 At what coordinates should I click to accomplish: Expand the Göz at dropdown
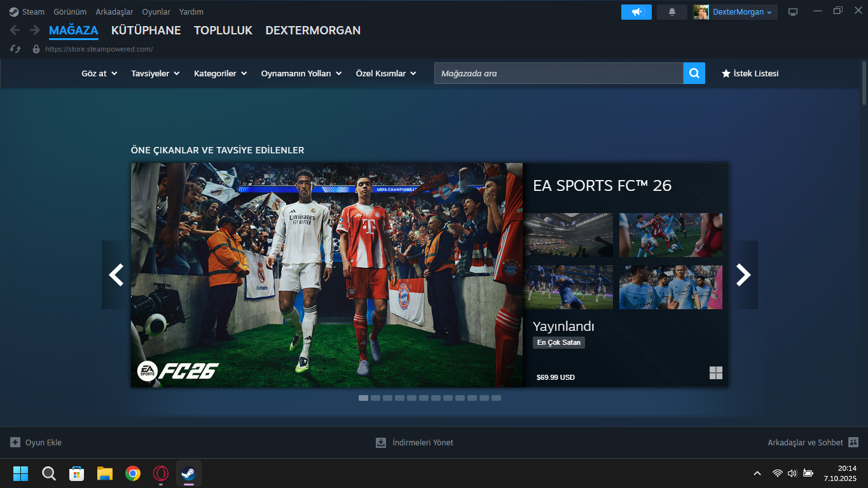click(x=100, y=73)
